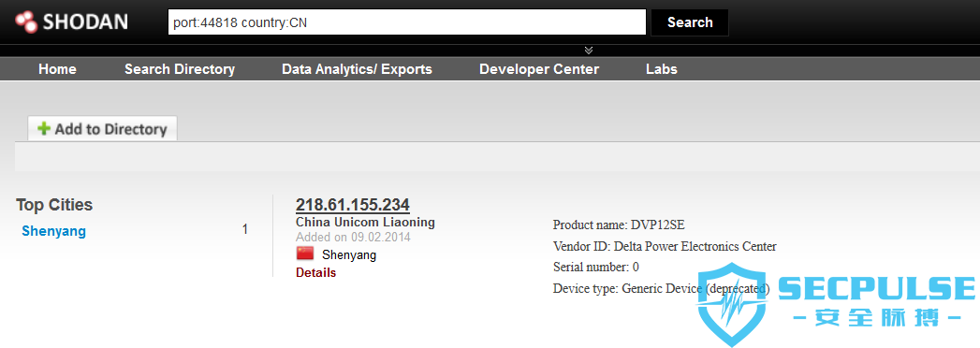The width and height of the screenshot is (980, 348).
Task: Expand the double-chevron below the search bar
Action: click(589, 51)
